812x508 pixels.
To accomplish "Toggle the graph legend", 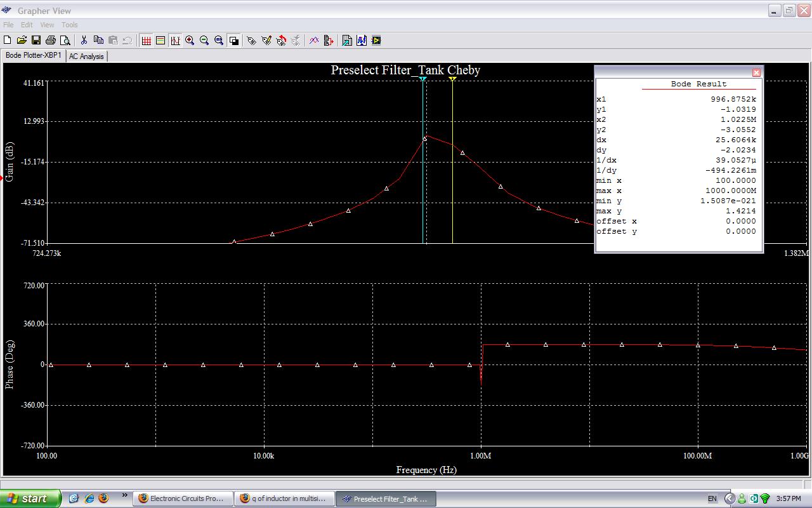I will tap(160, 41).
